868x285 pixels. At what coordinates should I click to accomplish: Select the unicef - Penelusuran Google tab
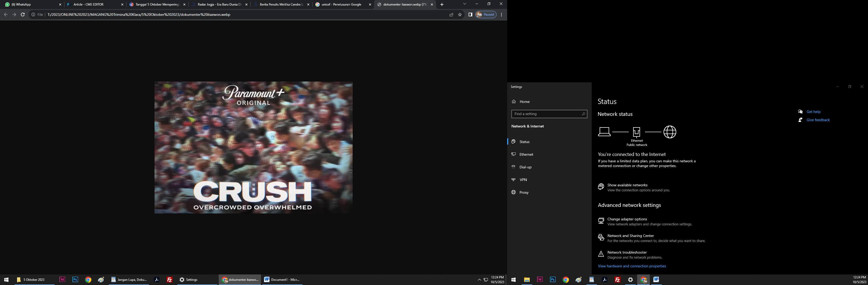[343, 4]
